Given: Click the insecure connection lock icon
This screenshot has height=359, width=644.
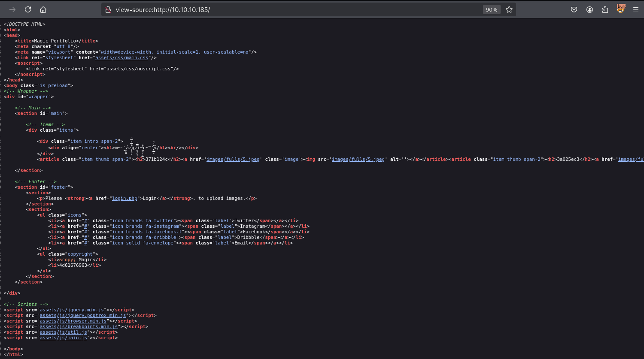Looking at the screenshot, I should (108, 9).
